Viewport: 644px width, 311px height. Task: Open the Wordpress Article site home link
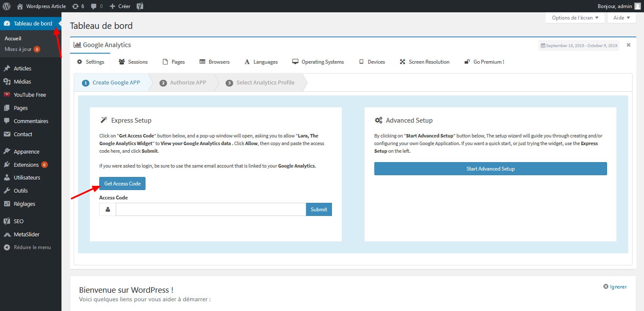[x=42, y=6]
